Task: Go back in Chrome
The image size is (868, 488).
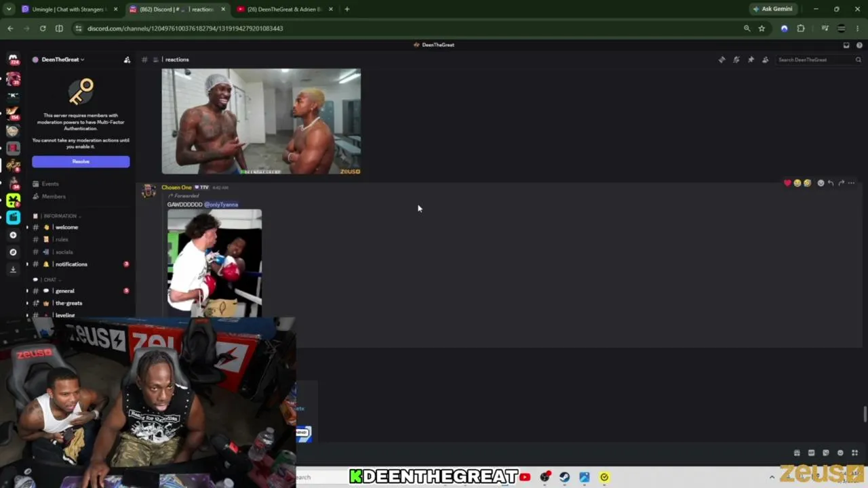Action: click(x=10, y=28)
